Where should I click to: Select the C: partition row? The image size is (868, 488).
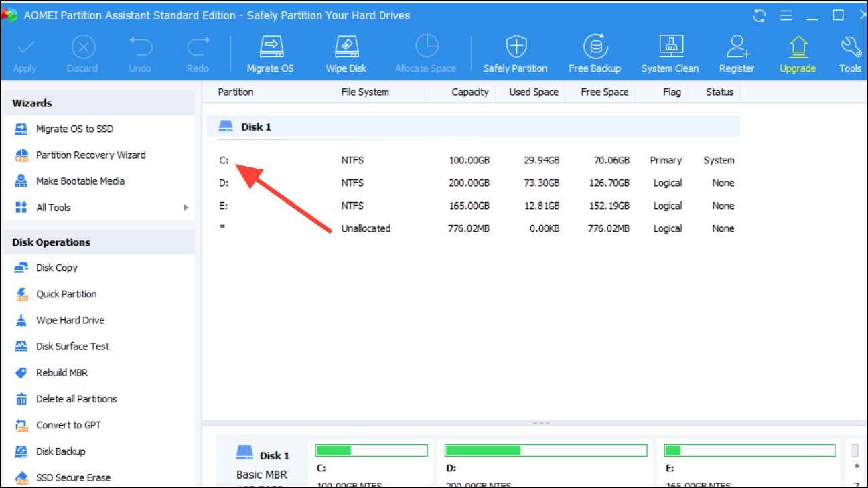point(473,160)
